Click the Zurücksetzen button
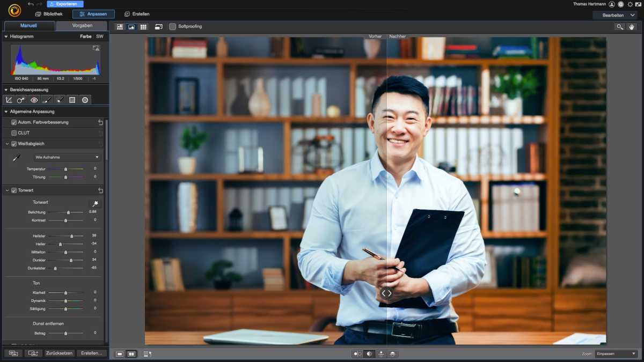Image resolution: width=644 pixels, height=362 pixels. click(59, 353)
